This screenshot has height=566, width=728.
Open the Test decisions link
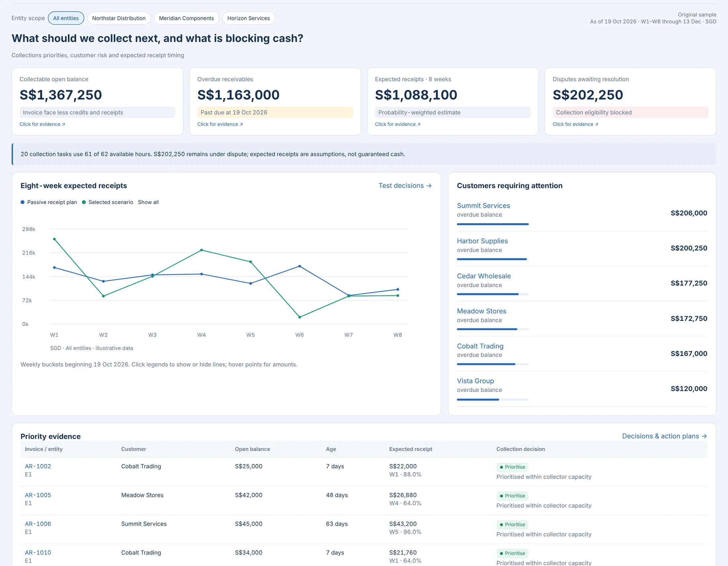(405, 185)
